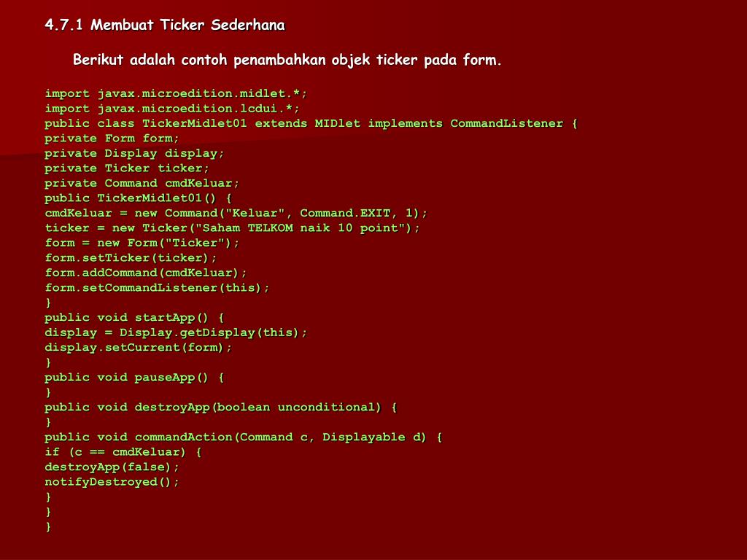Click the 'public void startApp()' line
The width and height of the screenshot is (747, 560).
pos(134,318)
